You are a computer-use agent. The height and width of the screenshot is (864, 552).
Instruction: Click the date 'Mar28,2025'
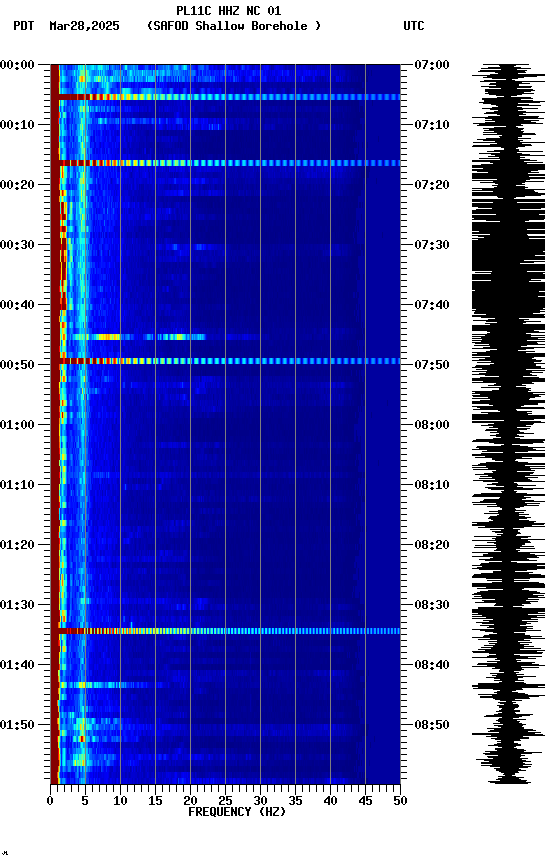84,26
